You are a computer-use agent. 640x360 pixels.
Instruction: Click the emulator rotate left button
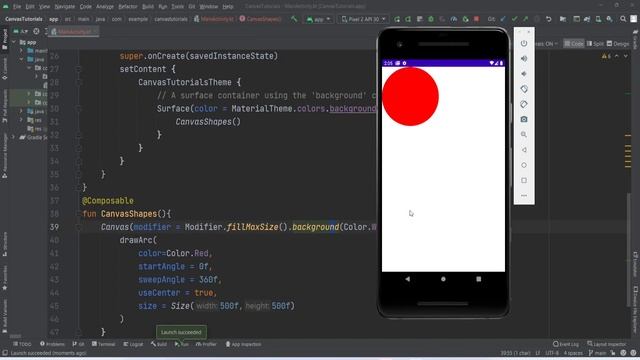pyautogui.click(x=524, y=89)
